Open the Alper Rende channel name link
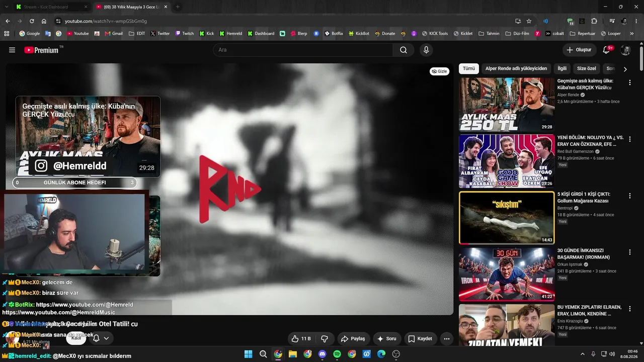Screen dimensions: 644x362 pos(568,95)
